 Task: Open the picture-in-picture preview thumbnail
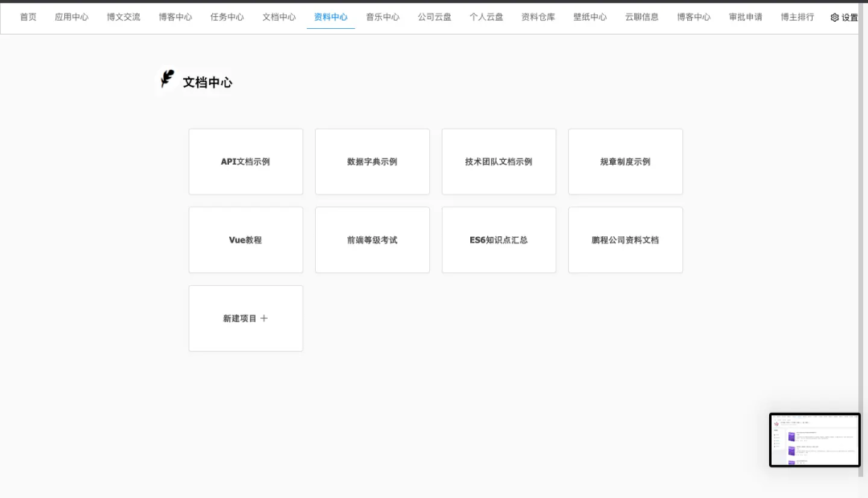[814, 440]
